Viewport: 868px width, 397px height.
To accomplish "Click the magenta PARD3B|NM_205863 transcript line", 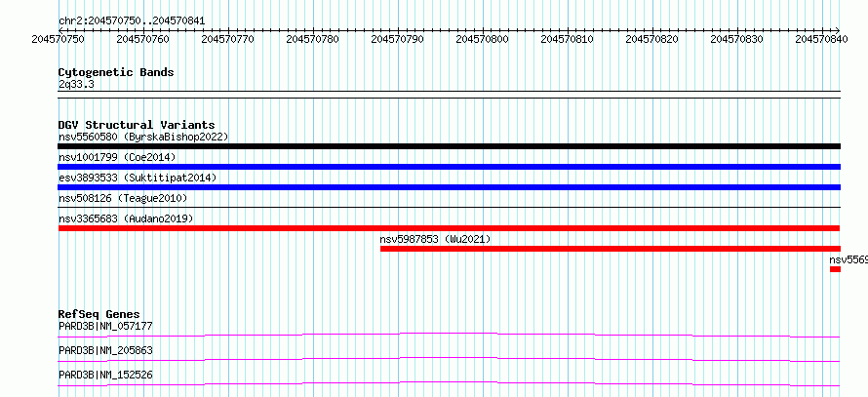I will [449, 359].
